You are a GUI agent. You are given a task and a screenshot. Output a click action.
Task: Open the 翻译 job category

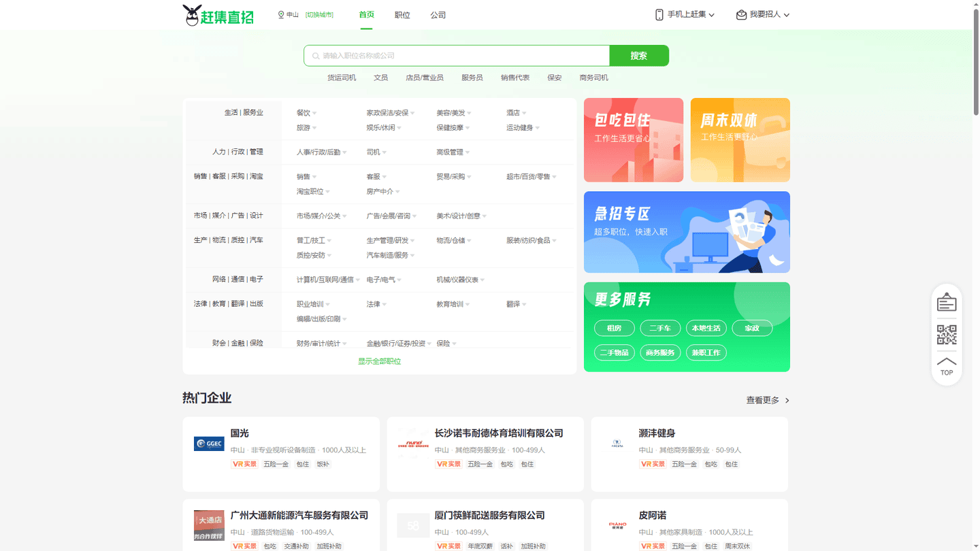click(513, 304)
